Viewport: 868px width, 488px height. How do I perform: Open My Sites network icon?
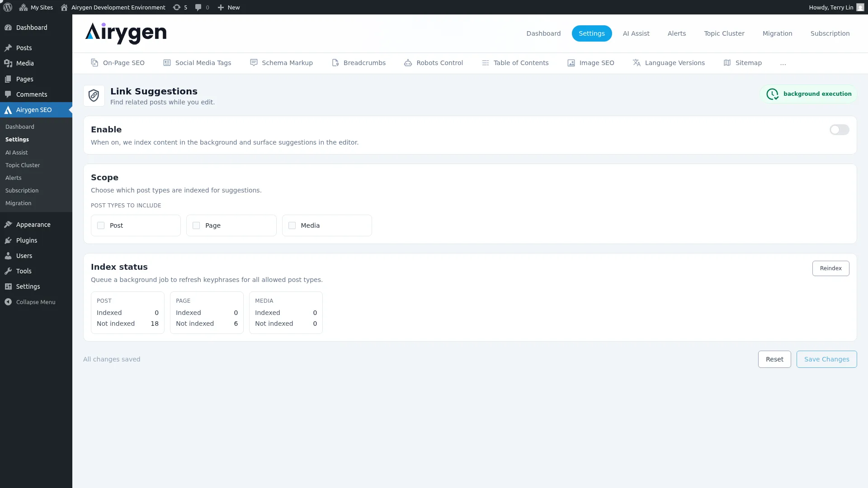click(x=24, y=7)
